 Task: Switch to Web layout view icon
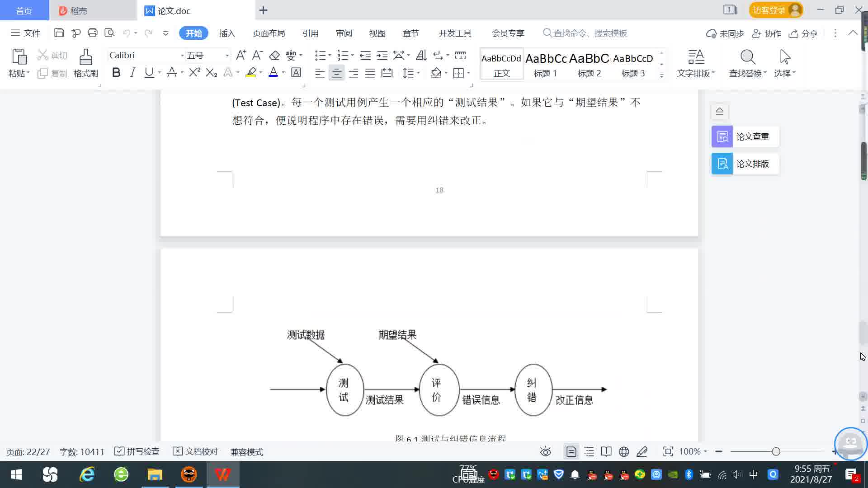coord(624,451)
